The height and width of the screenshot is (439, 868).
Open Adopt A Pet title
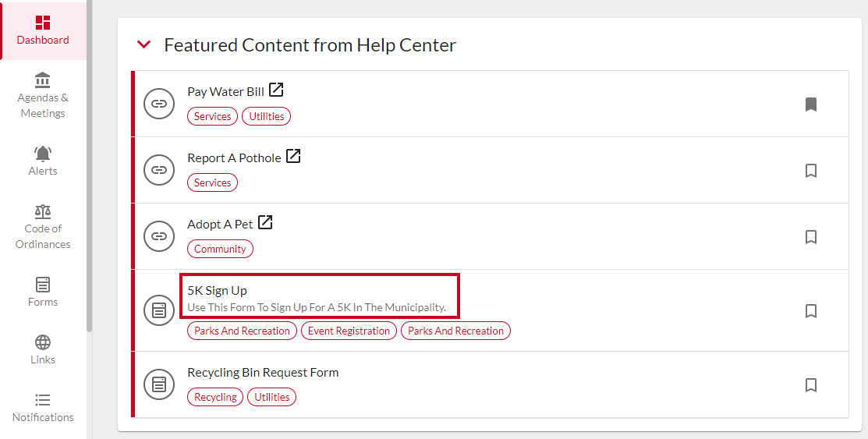[220, 225]
